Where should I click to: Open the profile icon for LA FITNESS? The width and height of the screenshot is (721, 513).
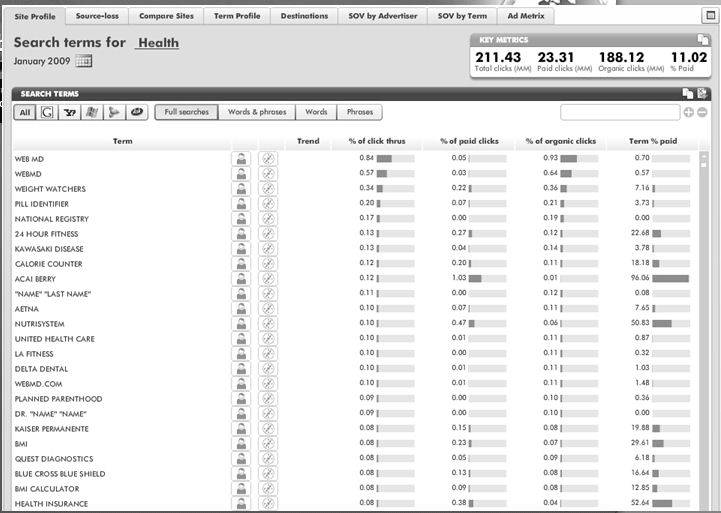(x=241, y=353)
